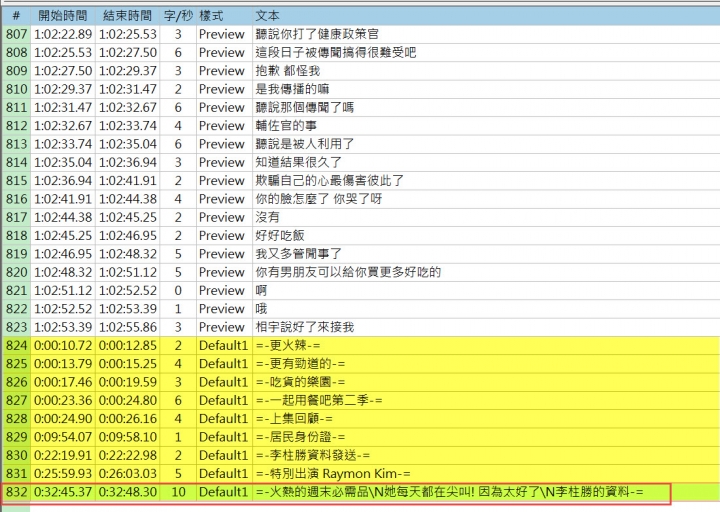
Task: Click row number 820
Action: point(17,272)
